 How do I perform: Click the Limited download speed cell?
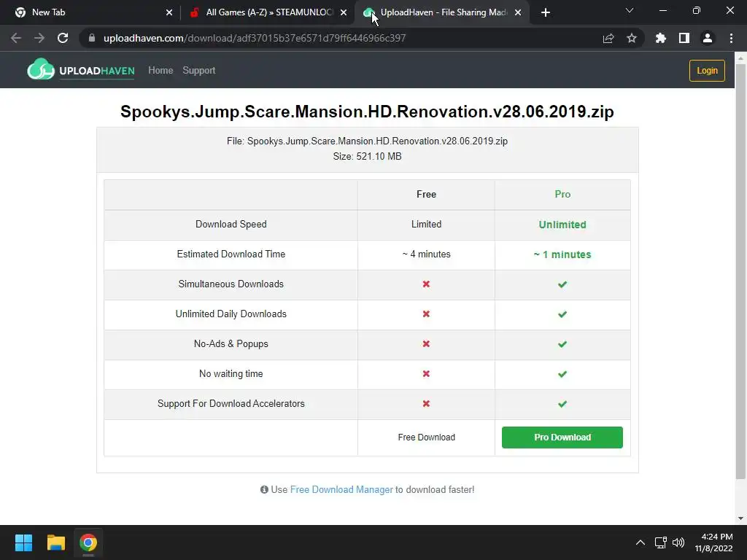(426, 225)
